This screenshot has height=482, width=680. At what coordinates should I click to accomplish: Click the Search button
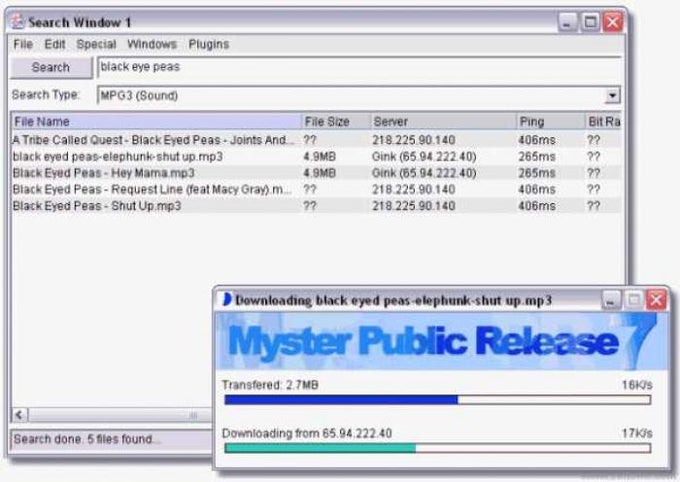pos(51,67)
